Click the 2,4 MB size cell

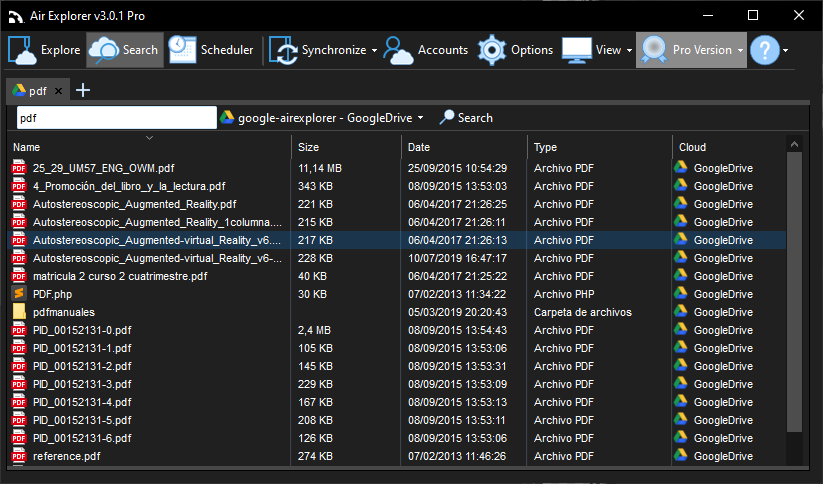[x=314, y=330]
